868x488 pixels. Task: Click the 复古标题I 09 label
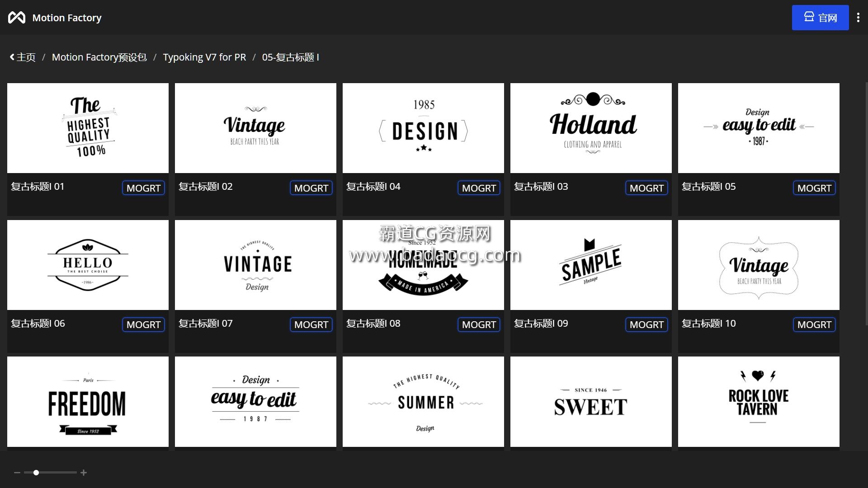pyautogui.click(x=541, y=324)
